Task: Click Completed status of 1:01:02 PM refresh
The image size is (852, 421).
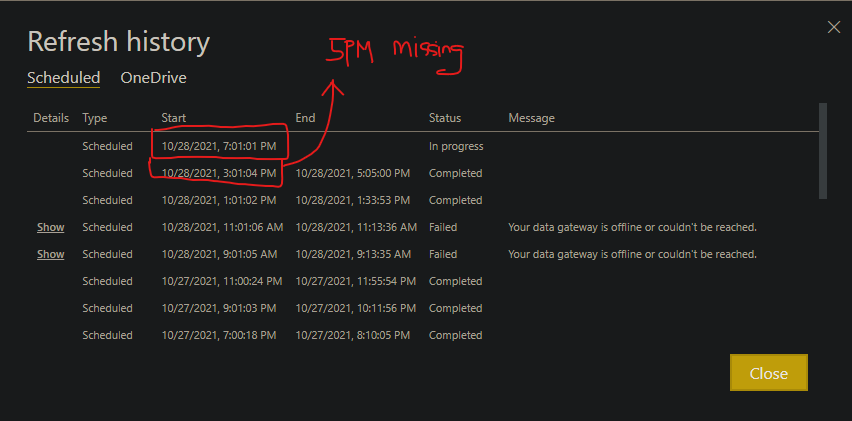Action: tap(455, 200)
